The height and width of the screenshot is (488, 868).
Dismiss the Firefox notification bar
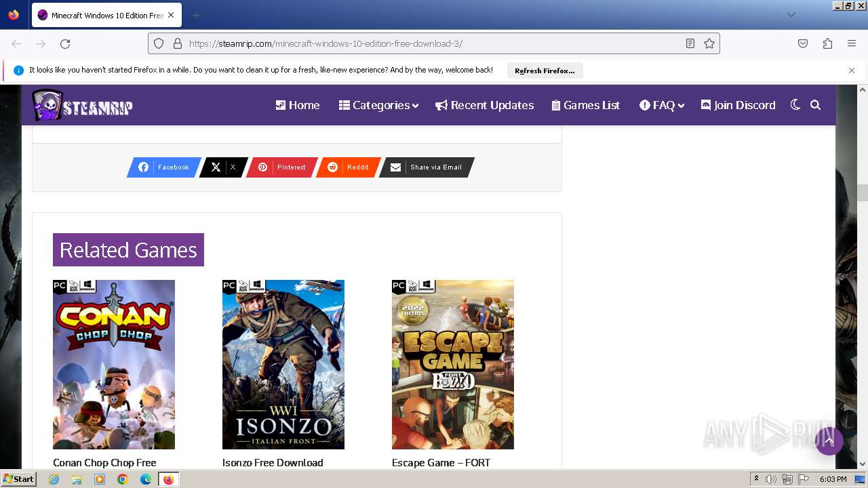coord(852,70)
